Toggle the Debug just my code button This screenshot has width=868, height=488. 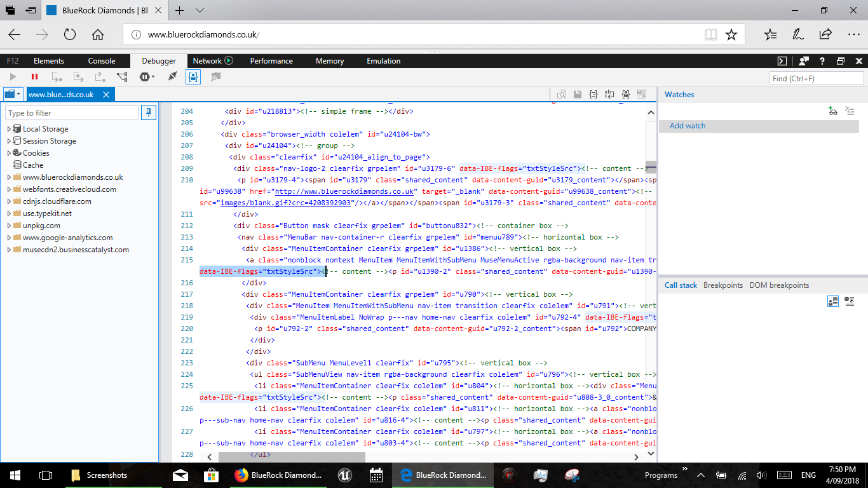pos(193,76)
